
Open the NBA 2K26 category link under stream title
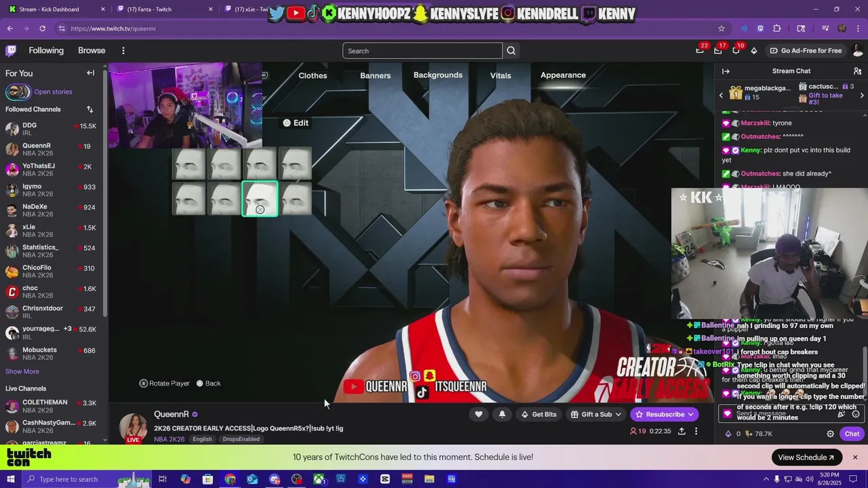[x=169, y=439]
